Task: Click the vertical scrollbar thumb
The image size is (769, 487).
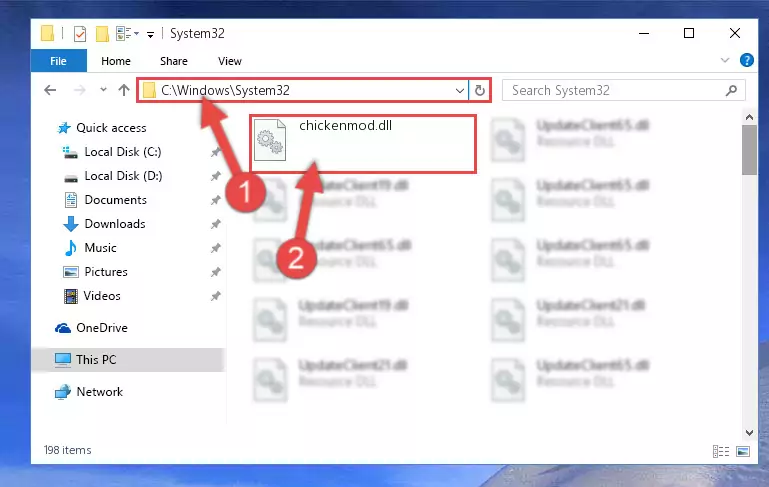Action: tap(749, 150)
